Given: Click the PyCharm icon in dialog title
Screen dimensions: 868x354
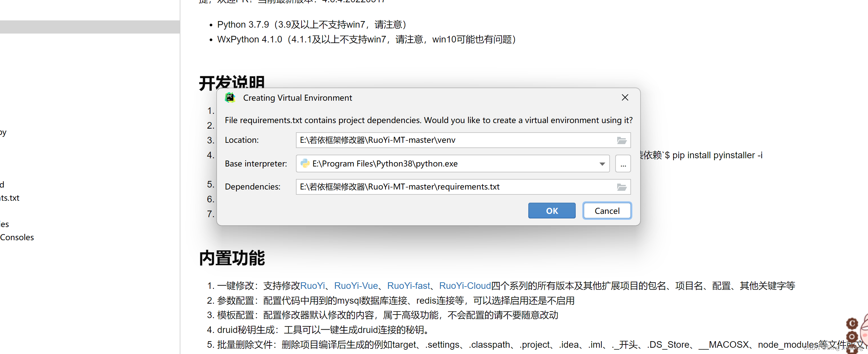Looking at the screenshot, I should pyautogui.click(x=230, y=98).
